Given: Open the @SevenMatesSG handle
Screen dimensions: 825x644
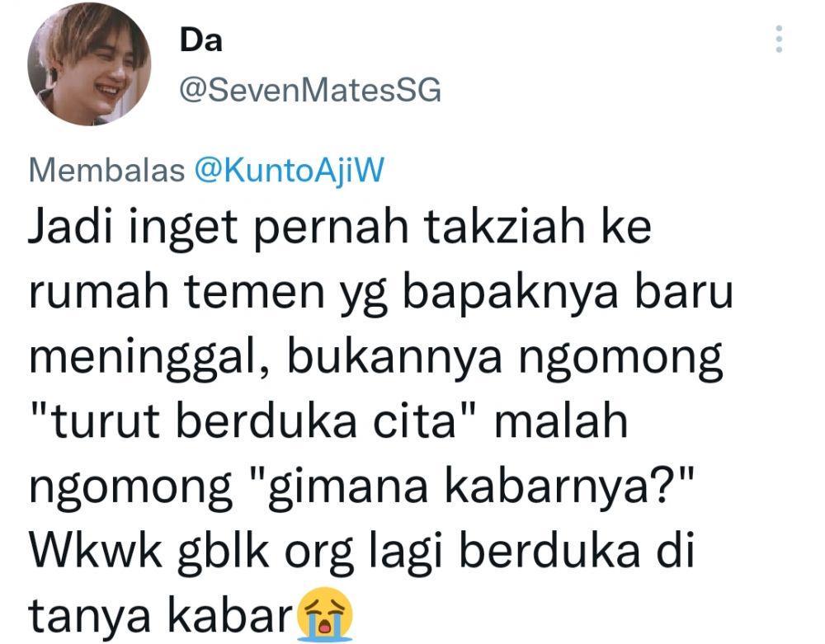Looking at the screenshot, I should (310, 91).
